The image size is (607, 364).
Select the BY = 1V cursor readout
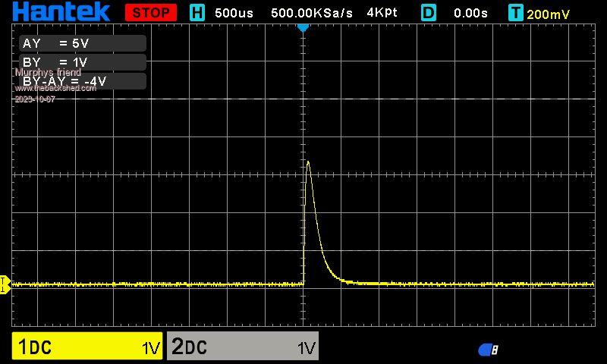point(82,62)
